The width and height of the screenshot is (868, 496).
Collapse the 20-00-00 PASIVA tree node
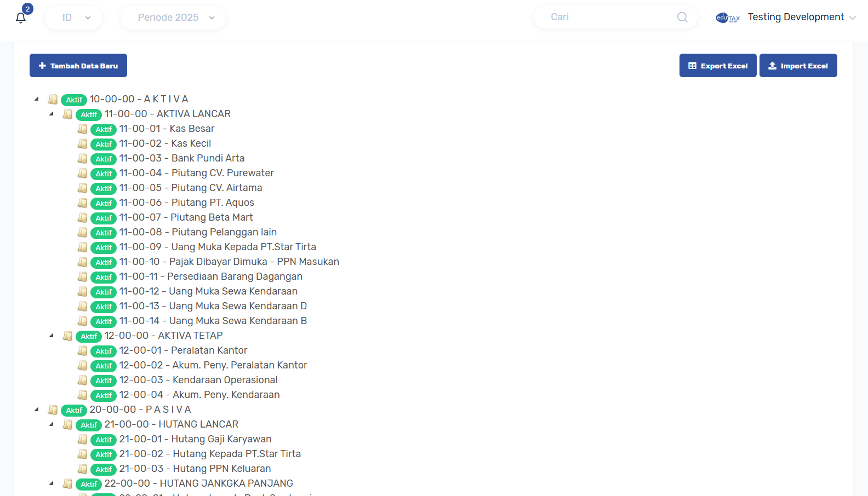pos(37,410)
